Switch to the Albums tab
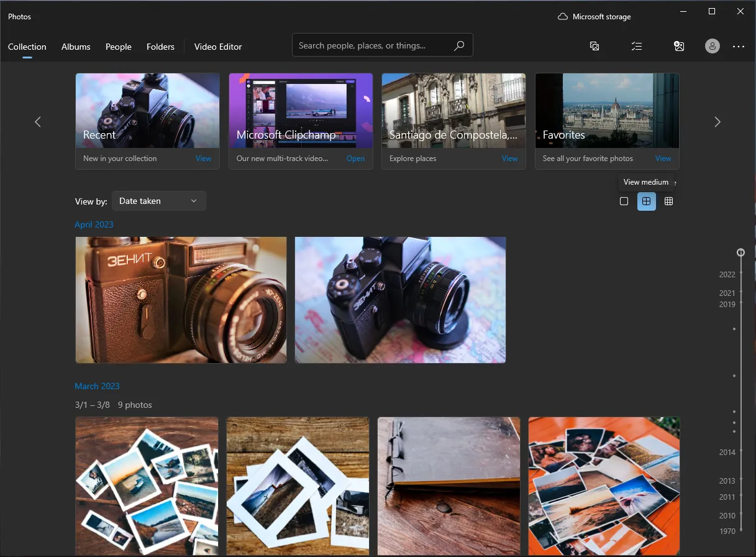Viewport: 756px width, 557px height. [x=76, y=47]
